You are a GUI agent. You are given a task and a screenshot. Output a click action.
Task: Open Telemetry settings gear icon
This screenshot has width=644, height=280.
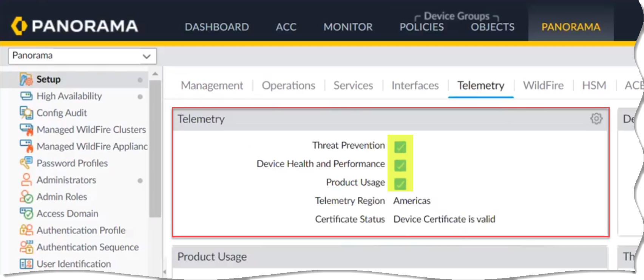coord(596,119)
